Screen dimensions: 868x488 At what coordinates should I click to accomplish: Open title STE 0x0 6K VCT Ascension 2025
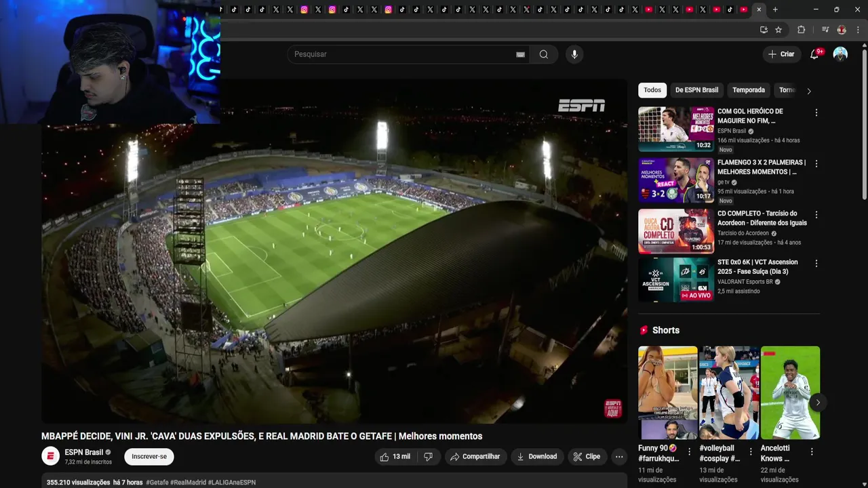pyautogui.click(x=757, y=267)
